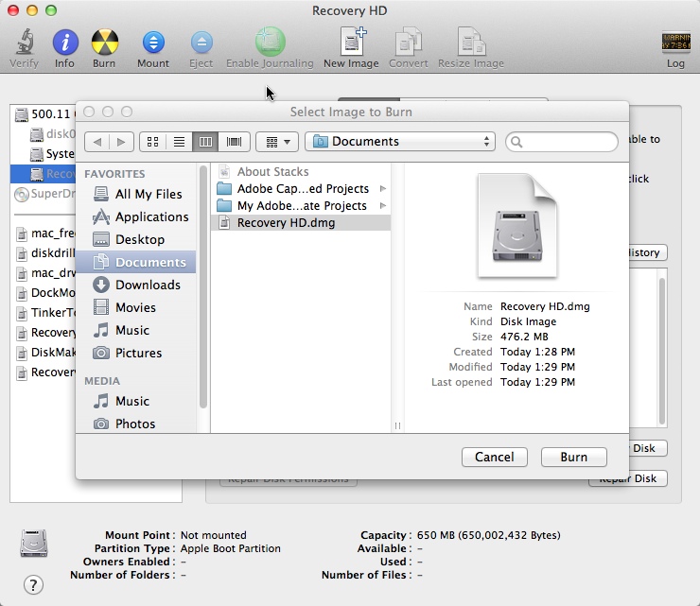Click the file dialog search field
This screenshot has width=700, height=606.
[562, 142]
